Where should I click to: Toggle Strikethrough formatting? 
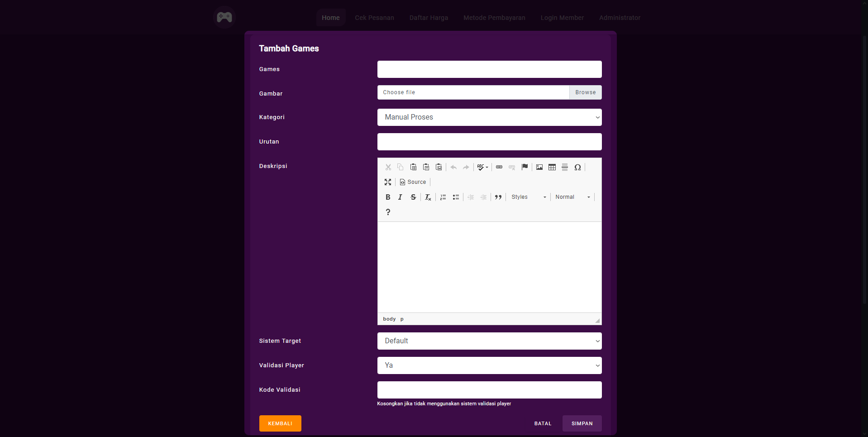click(x=413, y=197)
